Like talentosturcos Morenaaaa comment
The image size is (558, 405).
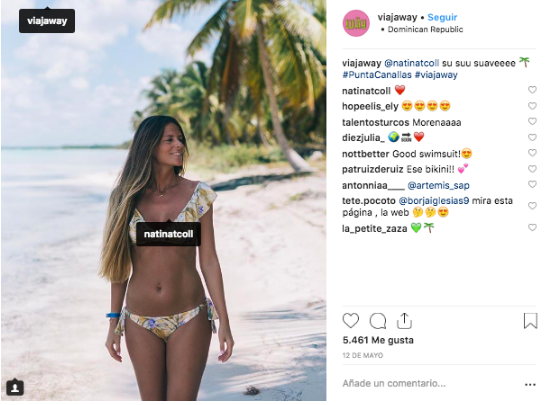point(532,121)
